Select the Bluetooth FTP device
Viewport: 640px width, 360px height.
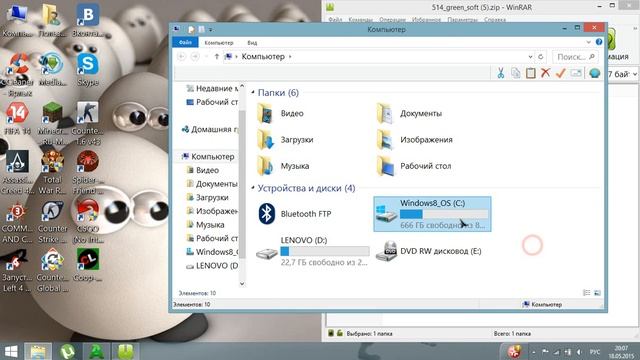[295, 213]
